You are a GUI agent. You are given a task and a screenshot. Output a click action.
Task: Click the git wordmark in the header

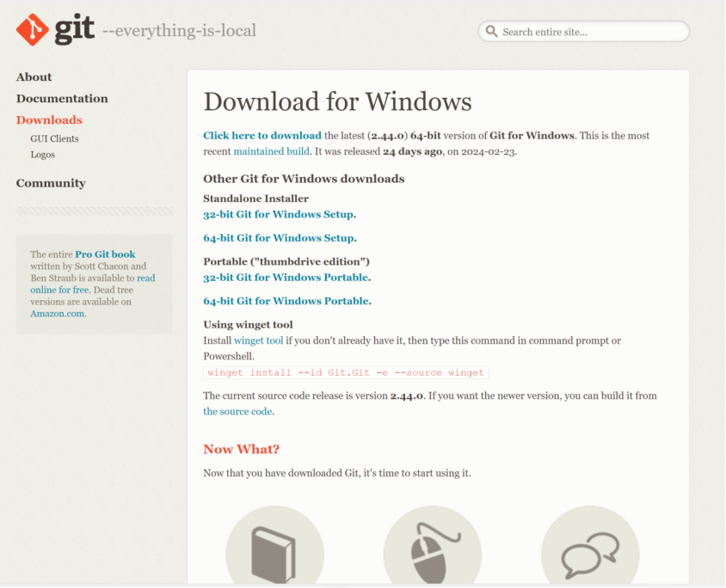pos(75,28)
